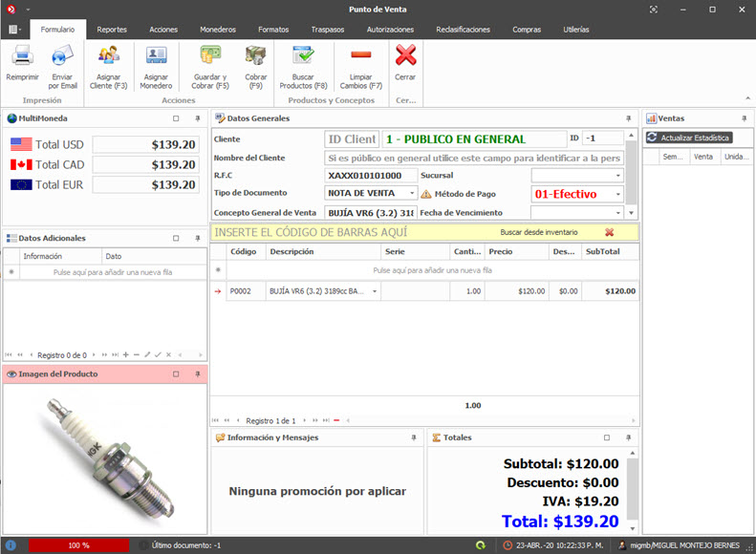756x554 pixels.
Task: Toggle pin on Datos Adicionales panel
Action: (x=198, y=238)
